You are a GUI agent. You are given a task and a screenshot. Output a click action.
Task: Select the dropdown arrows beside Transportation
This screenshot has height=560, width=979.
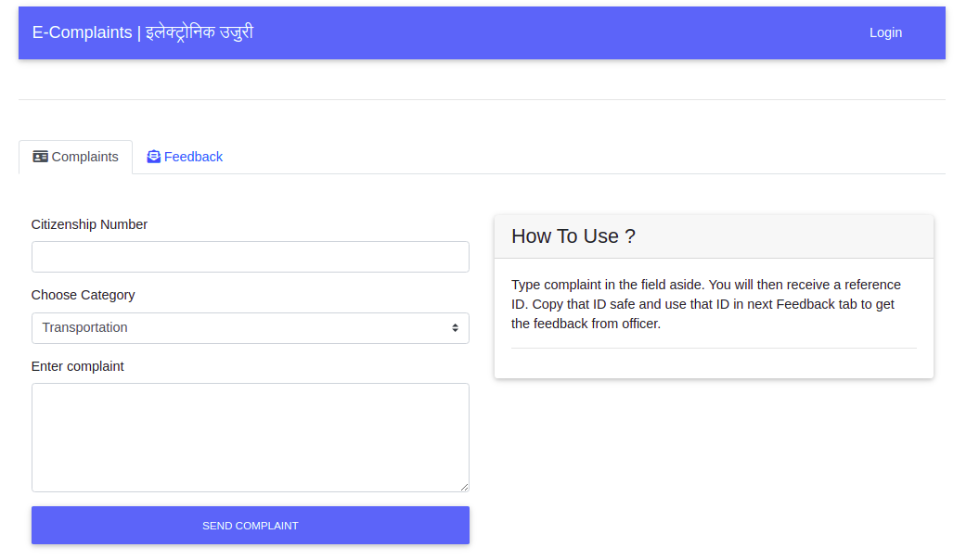[x=456, y=327]
